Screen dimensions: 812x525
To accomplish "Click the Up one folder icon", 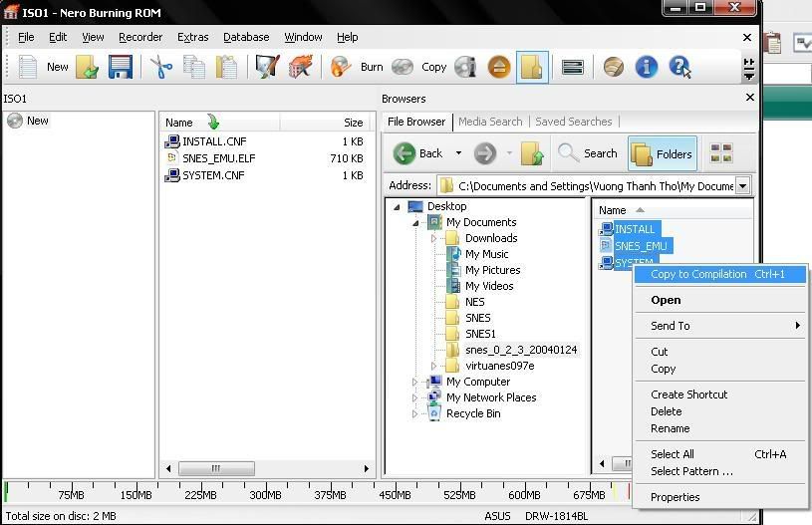I will click(x=532, y=153).
